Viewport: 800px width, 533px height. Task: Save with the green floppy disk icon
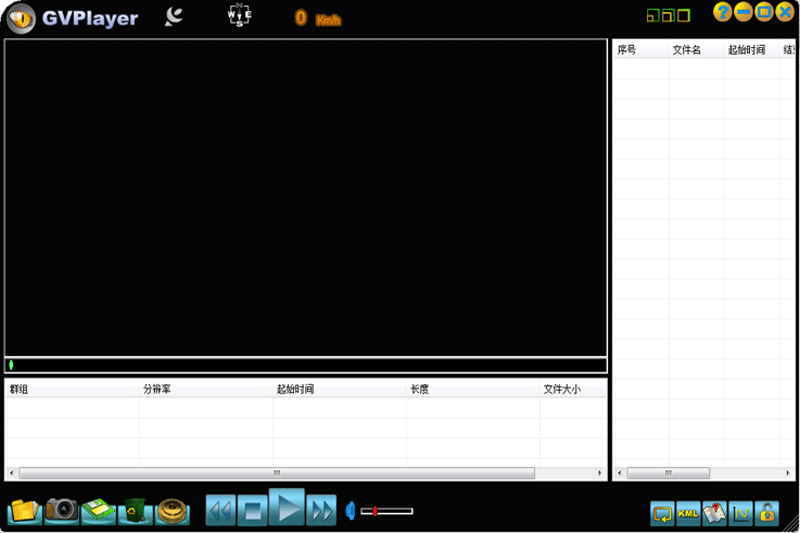[x=98, y=511]
